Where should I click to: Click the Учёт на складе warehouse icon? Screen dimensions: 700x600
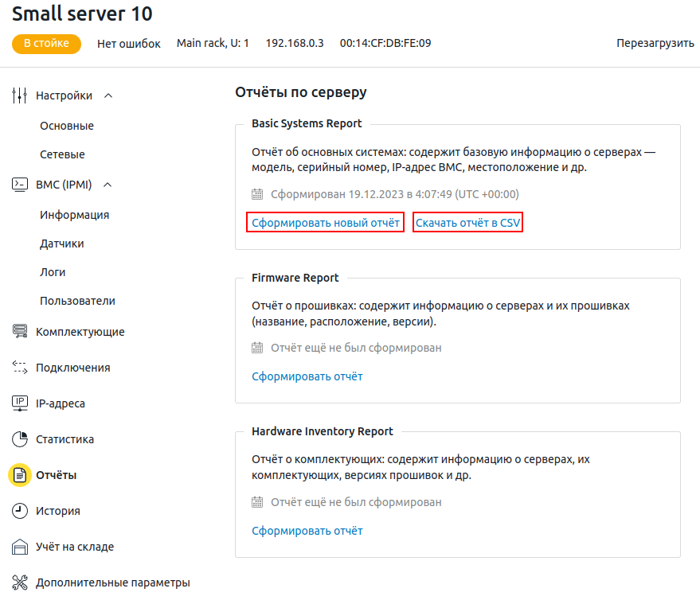pyautogui.click(x=20, y=547)
